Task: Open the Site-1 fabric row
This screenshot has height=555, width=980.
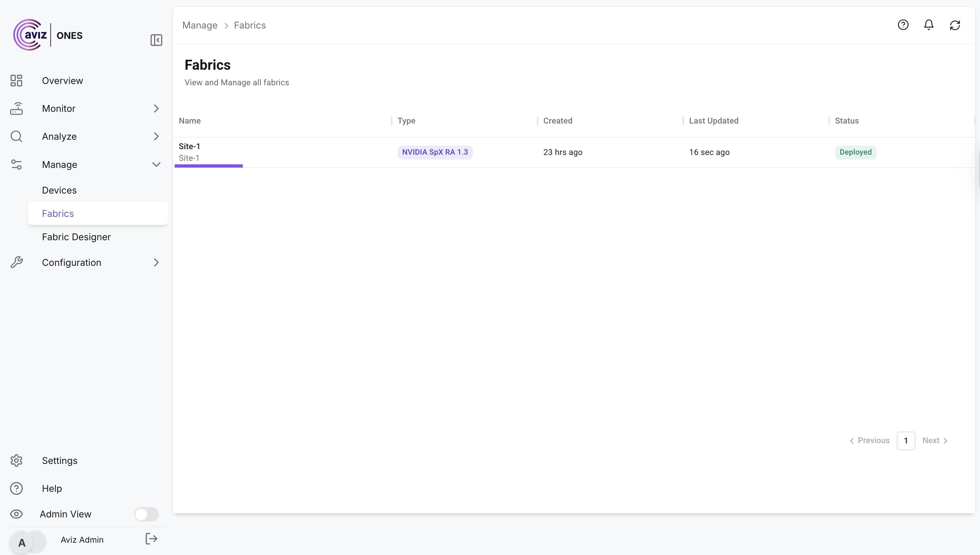Action: [x=189, y=147]
